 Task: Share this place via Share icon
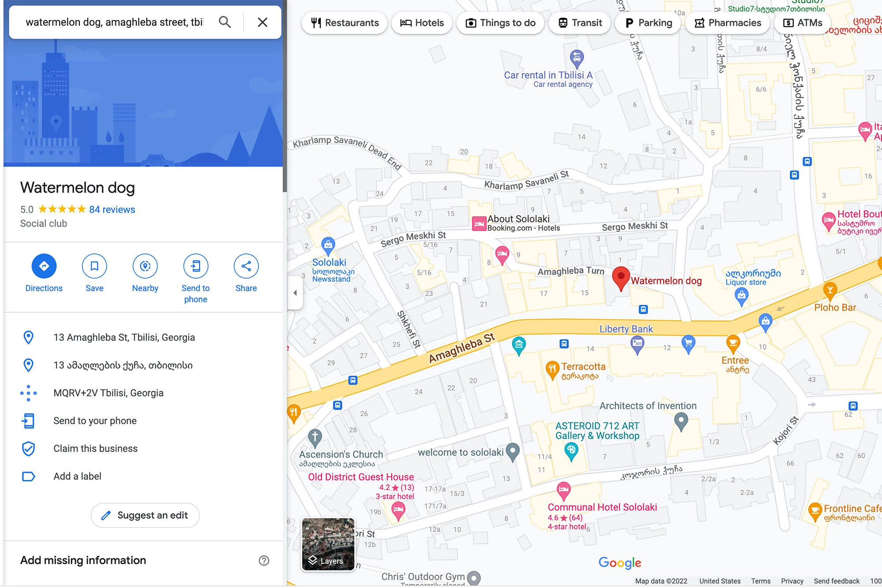click(x=246, y=266)
